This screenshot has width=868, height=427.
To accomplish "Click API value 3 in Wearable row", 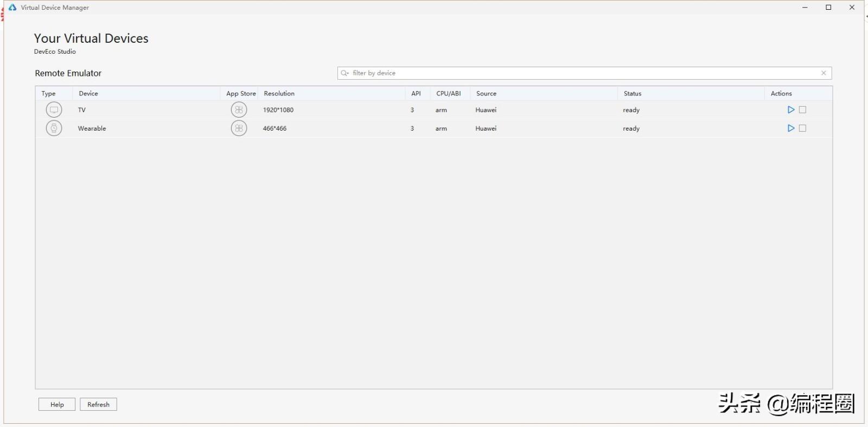I will (412, 128).
